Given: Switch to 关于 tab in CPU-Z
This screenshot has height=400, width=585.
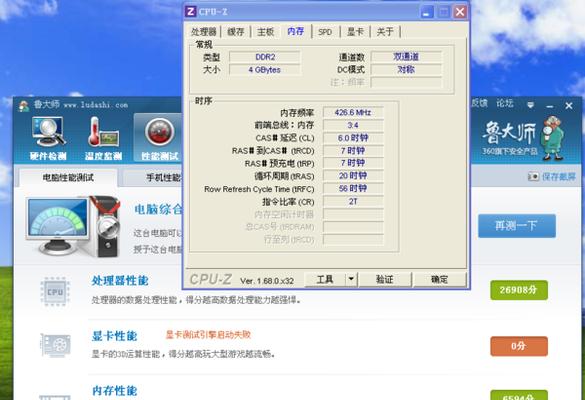Looking at the screenshot, I should [385, 32].
